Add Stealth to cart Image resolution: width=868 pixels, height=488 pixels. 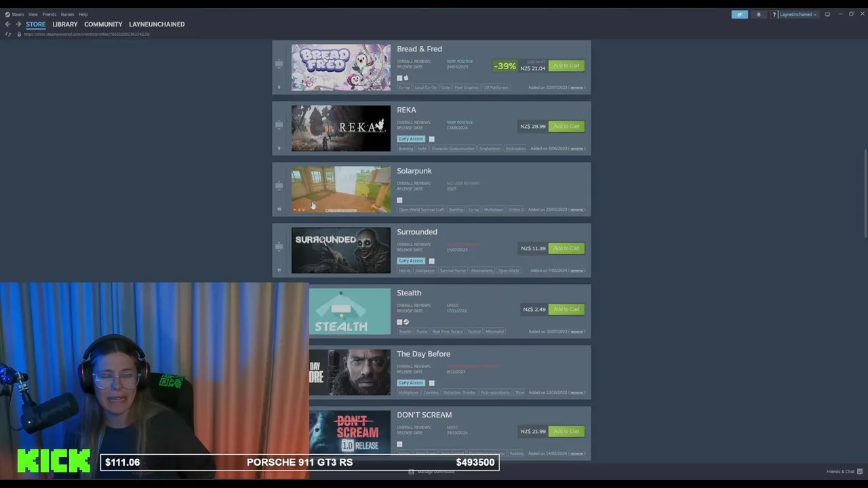(566, 310)
